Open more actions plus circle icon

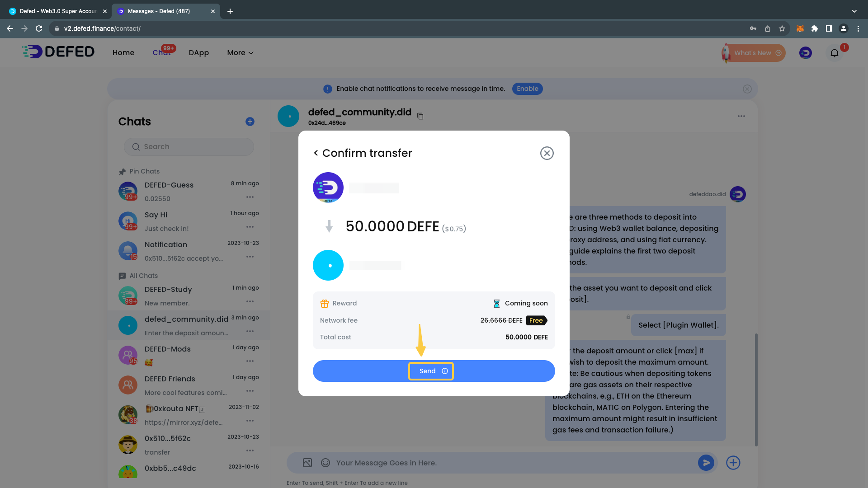point(733,463)
